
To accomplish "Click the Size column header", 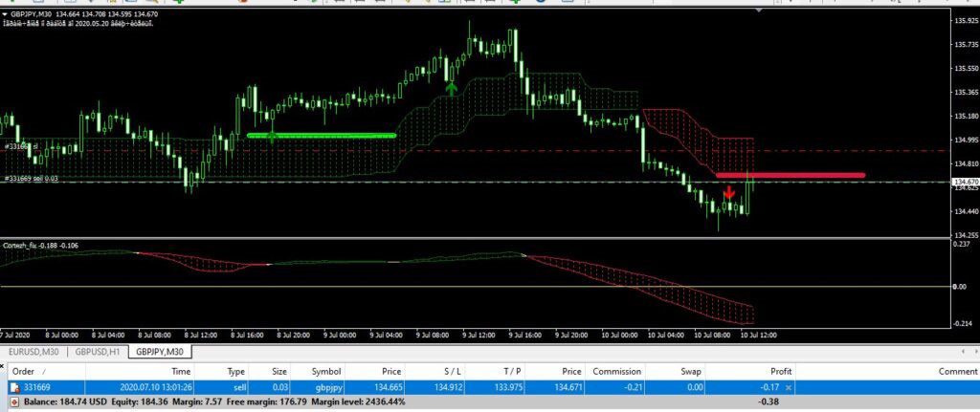I will 269,372.
